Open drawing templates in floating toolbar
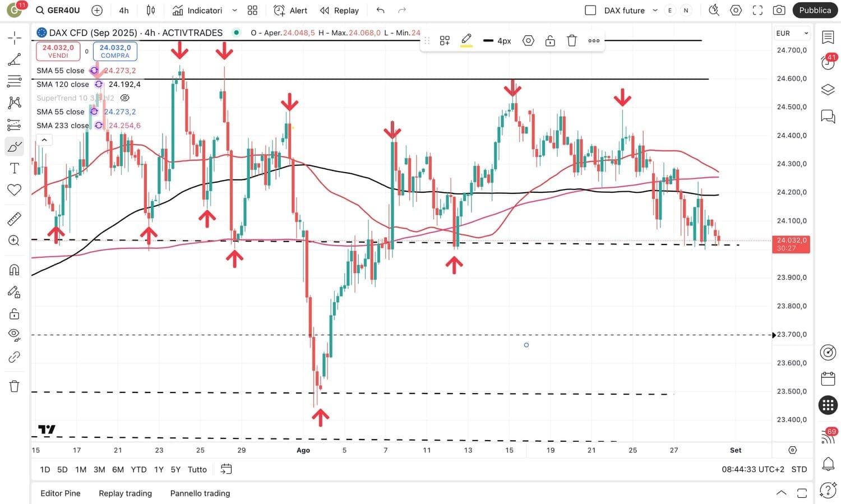841x504 pixels. point(445,40)
